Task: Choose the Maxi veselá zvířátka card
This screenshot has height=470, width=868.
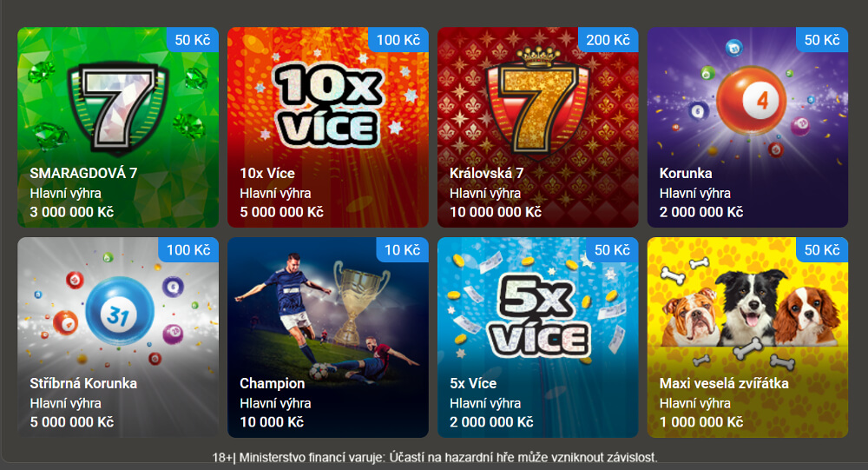Action: point(747,338)
